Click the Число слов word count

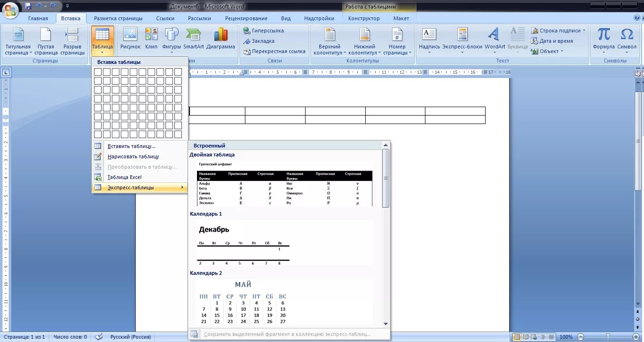click(70, 337)
